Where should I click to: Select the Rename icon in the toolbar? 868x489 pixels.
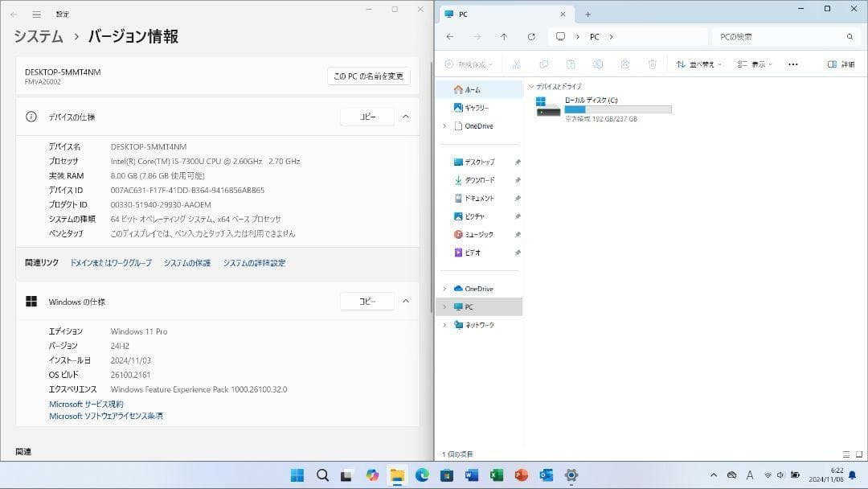[x=597, y=64]
